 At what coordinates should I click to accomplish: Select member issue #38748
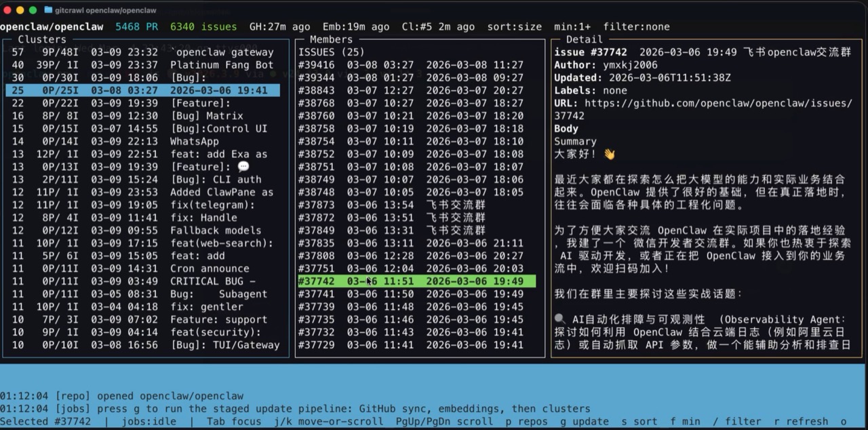(416, 192)
